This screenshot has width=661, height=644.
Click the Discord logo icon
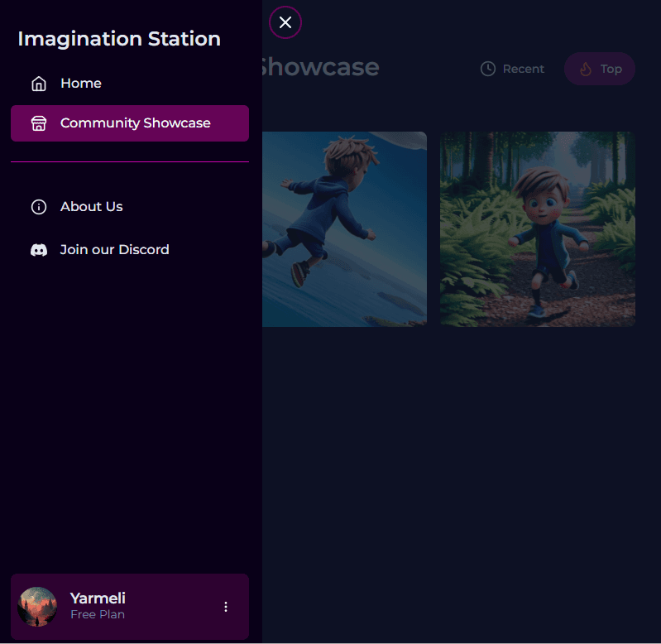[x=38, y=250]
